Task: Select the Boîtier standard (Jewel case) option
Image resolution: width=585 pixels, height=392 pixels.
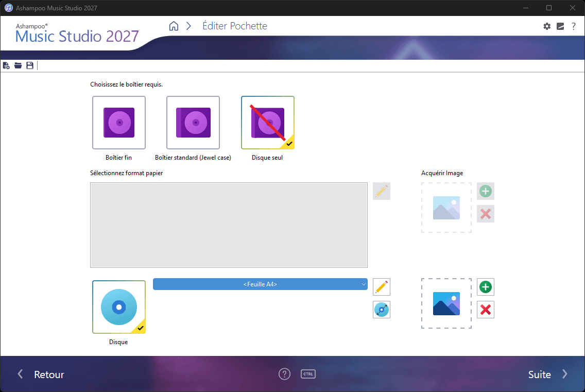Action: click(193, 123)
